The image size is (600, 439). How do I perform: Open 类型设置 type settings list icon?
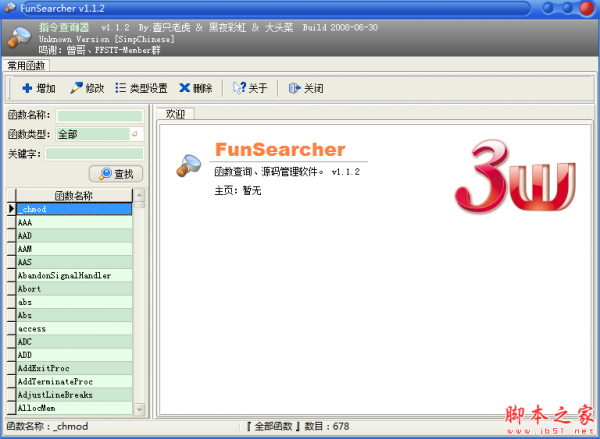[x=120, y=88]
